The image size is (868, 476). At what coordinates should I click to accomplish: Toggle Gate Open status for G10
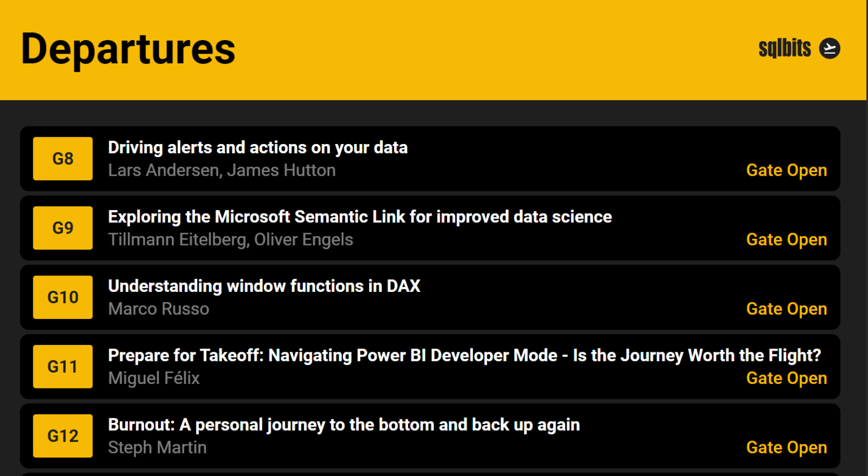point(786,309)
